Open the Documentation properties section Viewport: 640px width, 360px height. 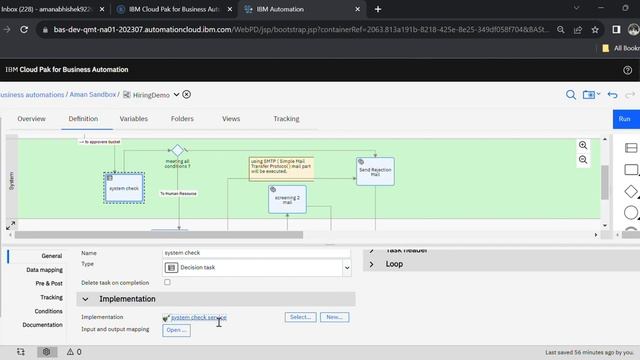42,325
